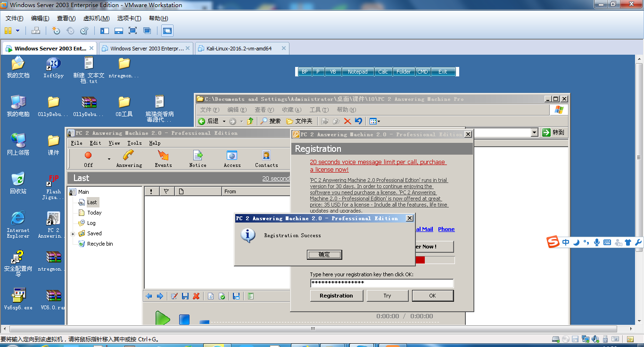The width and height of the screenshot is (644, 347).
Task: Select the Internet Explorer desktop icon
Action: tap(18, 224)
